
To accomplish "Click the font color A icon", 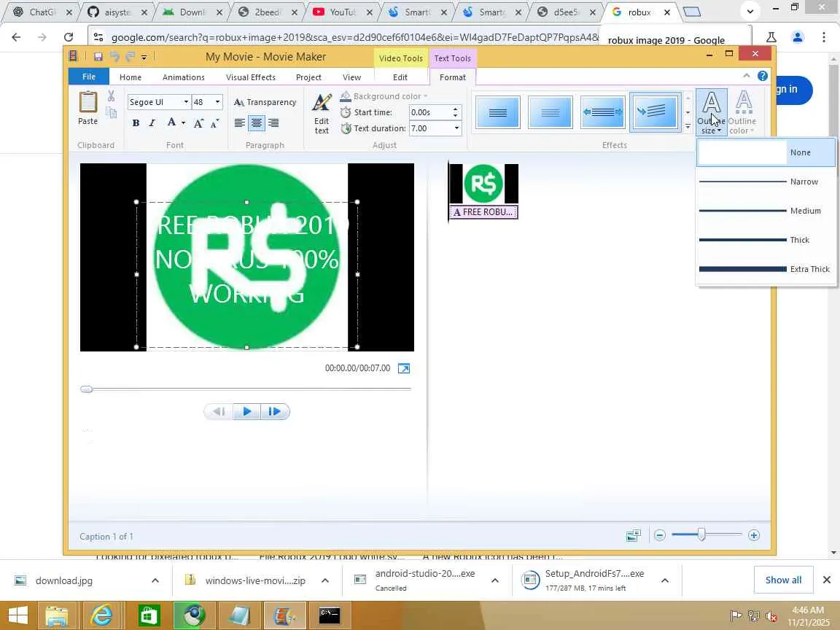I will [x=171, y=122].
